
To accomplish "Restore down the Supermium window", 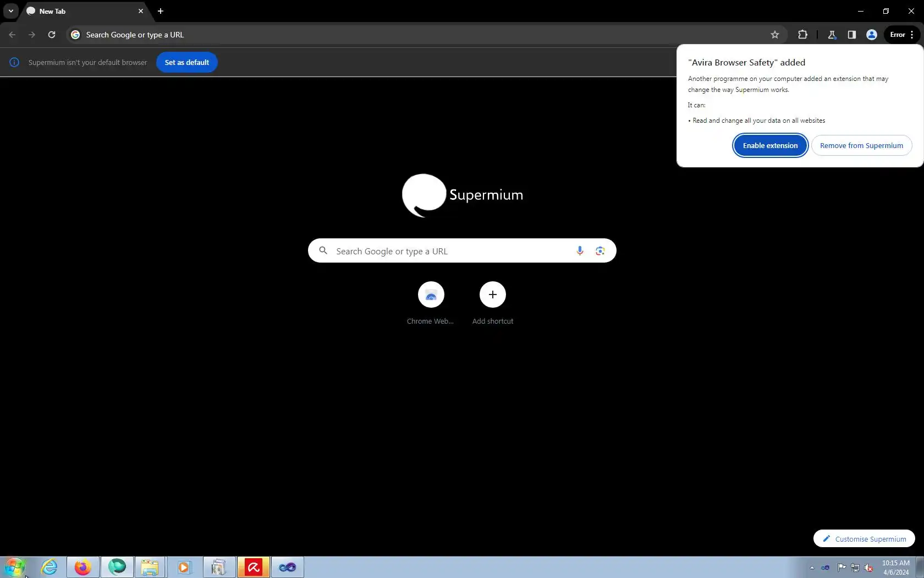I will click(x=886, y=11).
